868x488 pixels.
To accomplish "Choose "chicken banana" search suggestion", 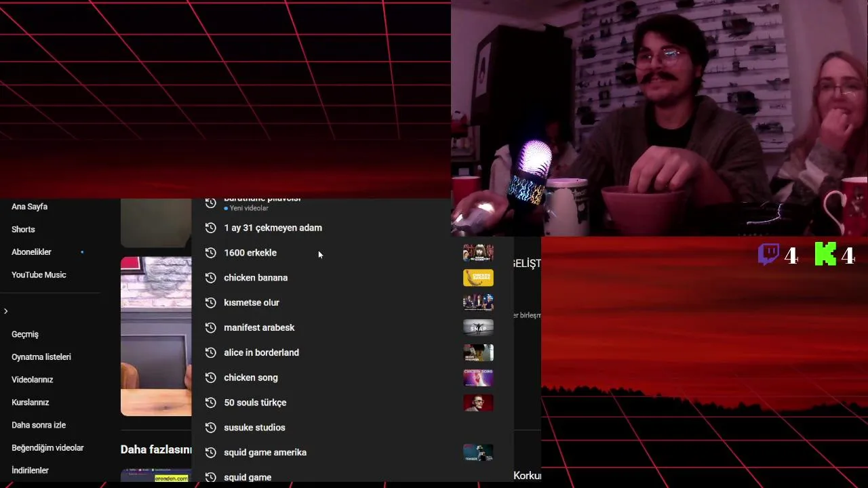I will click(256, 278).
